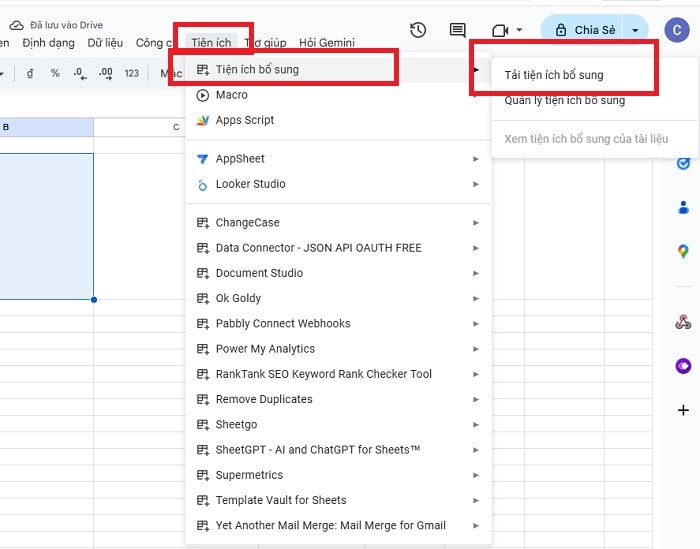Click Yet Another Mail Merge icon

point(203,526)
